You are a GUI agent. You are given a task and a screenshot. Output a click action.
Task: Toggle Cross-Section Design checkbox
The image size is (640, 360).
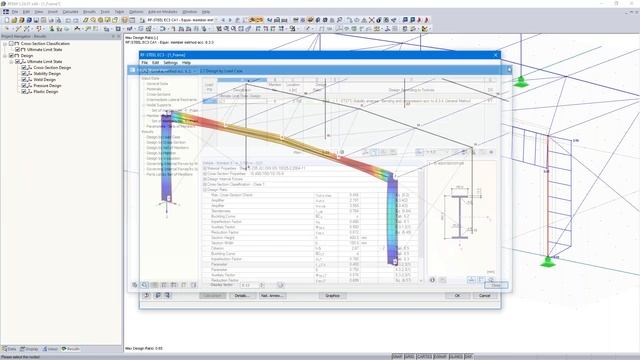pyautogui.click(x=24, y=67)
